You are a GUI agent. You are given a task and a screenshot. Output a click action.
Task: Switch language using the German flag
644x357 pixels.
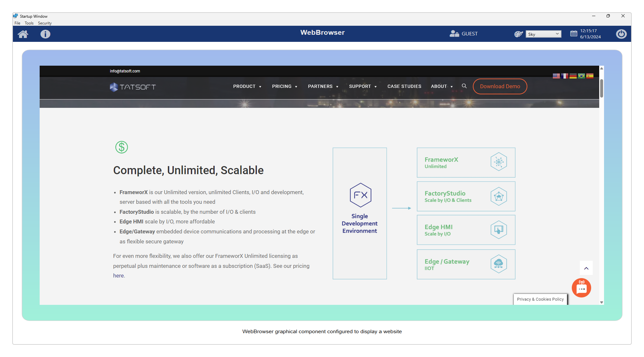click(573, 76)
